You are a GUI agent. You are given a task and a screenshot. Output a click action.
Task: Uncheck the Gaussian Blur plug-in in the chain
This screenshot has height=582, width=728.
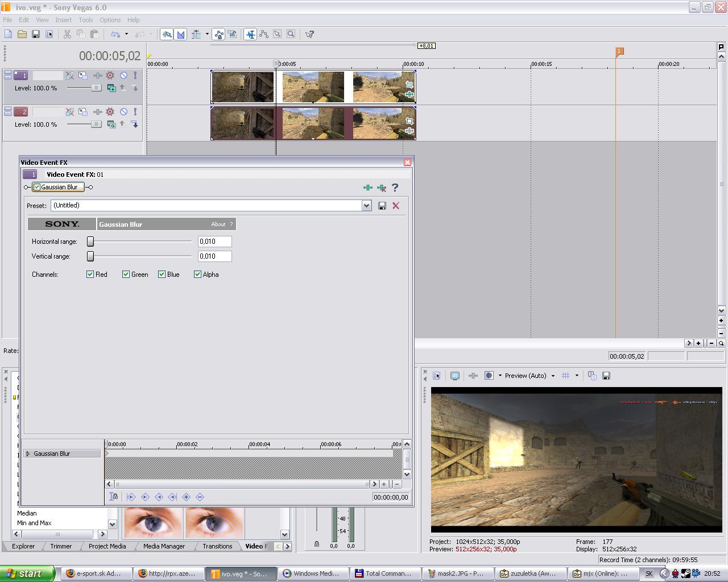[37, 187]
